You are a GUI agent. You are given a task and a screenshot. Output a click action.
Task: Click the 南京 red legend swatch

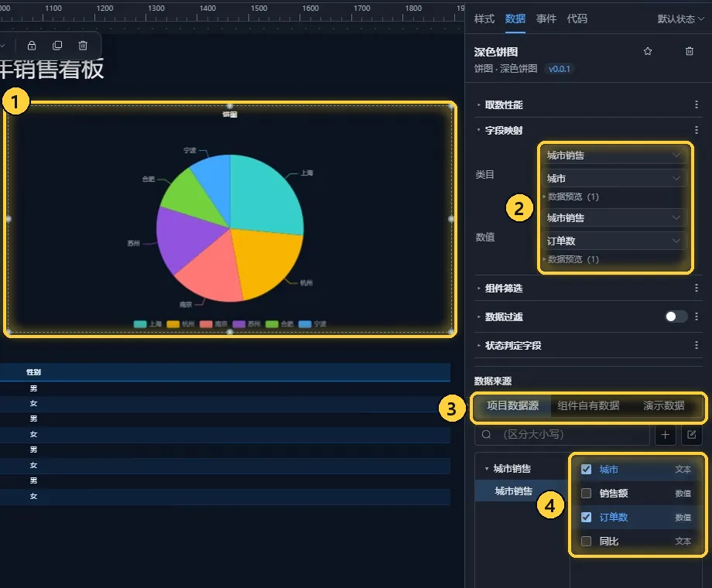206,323
